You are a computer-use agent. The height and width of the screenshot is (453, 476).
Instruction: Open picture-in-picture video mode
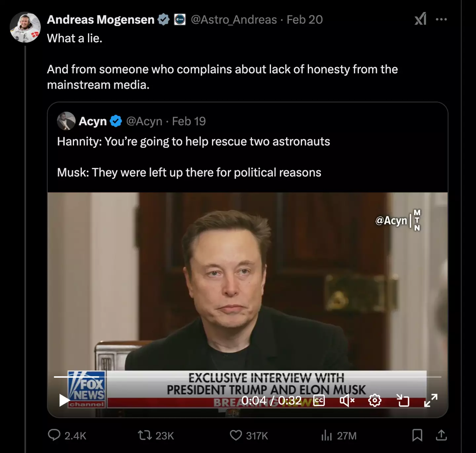[x=403, y=400]
